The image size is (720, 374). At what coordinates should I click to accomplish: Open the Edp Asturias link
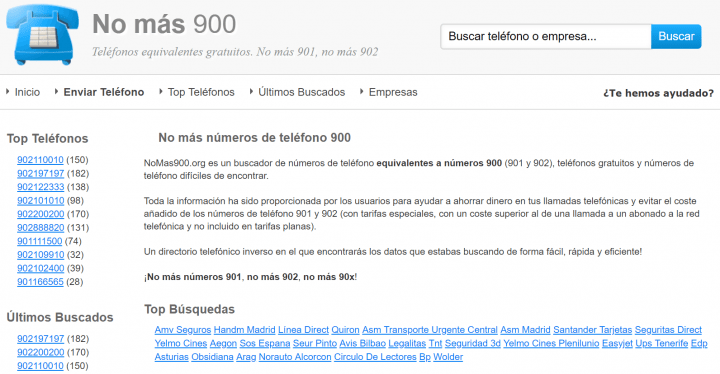tap(699, 343)
